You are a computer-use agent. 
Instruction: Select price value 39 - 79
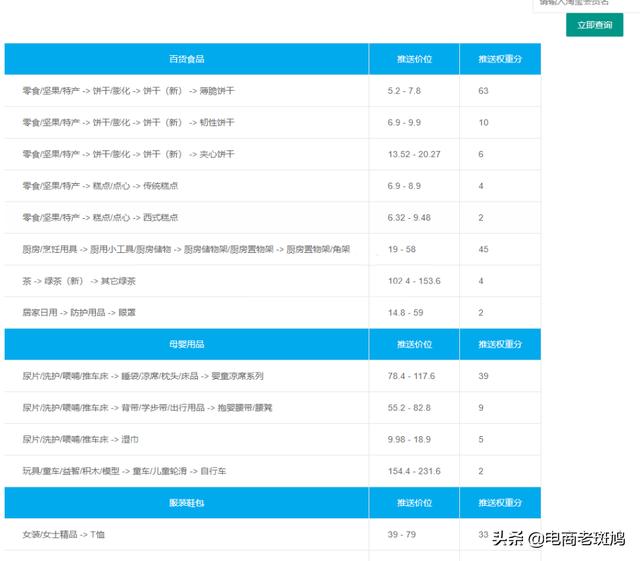coord(402,534)
